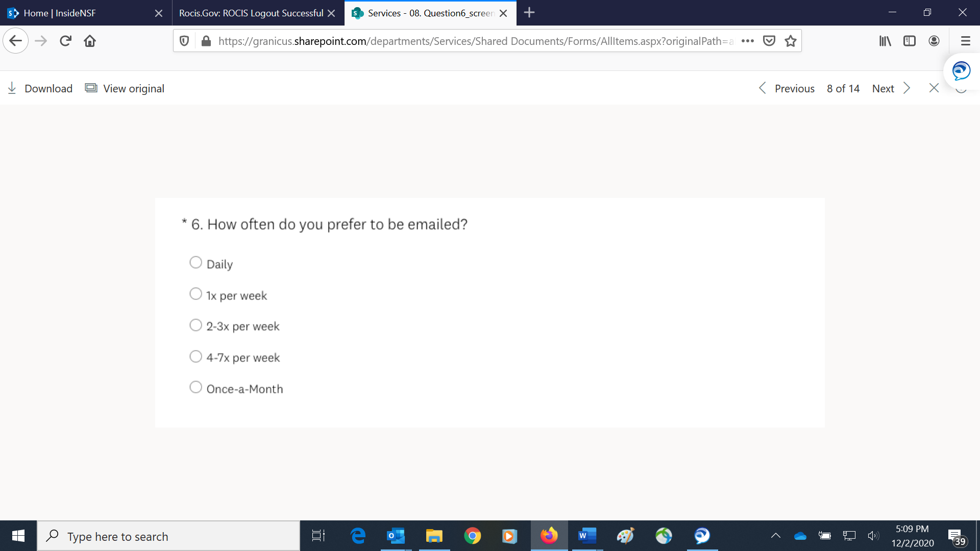Show hidden system tray icons
980x551 pixels.
775,536
